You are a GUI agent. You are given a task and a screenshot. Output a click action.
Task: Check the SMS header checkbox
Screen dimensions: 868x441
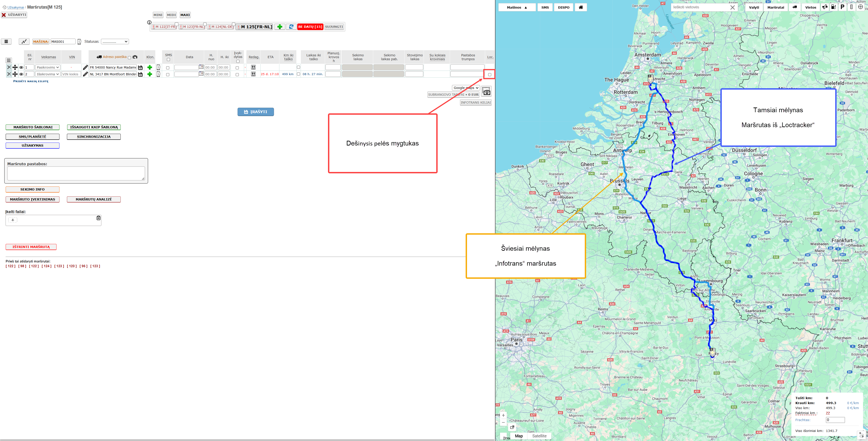[x=168, y=60]
